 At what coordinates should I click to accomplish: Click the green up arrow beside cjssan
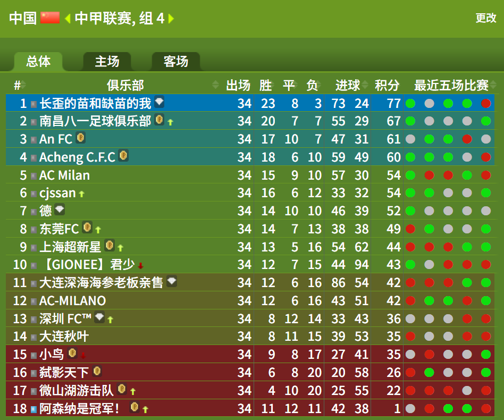[82, 194]
